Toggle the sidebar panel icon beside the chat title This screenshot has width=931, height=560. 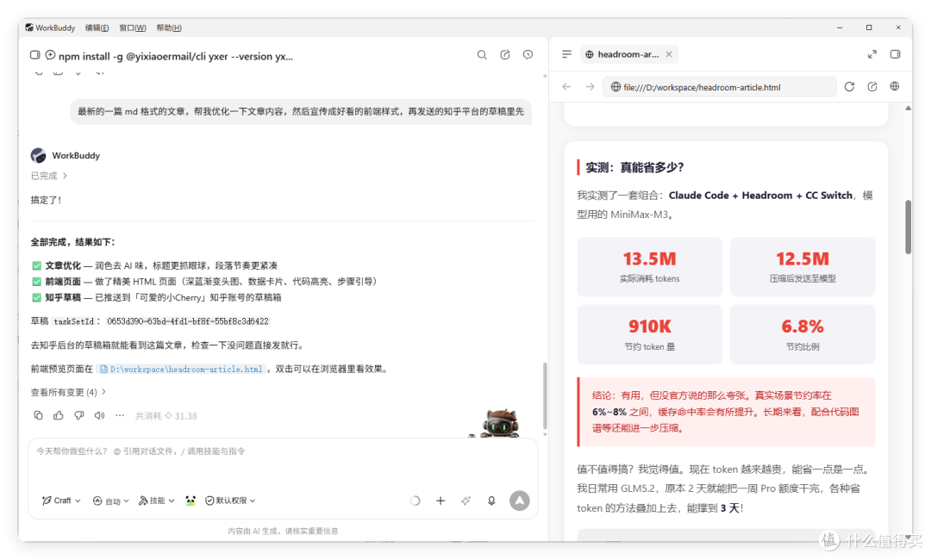35,55
